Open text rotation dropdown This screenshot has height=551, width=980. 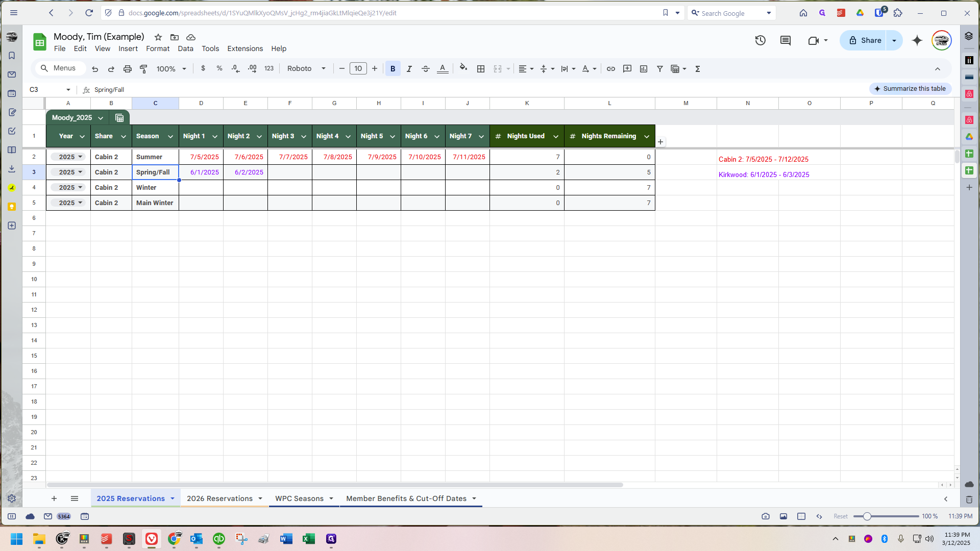click(x=589, y=69)
